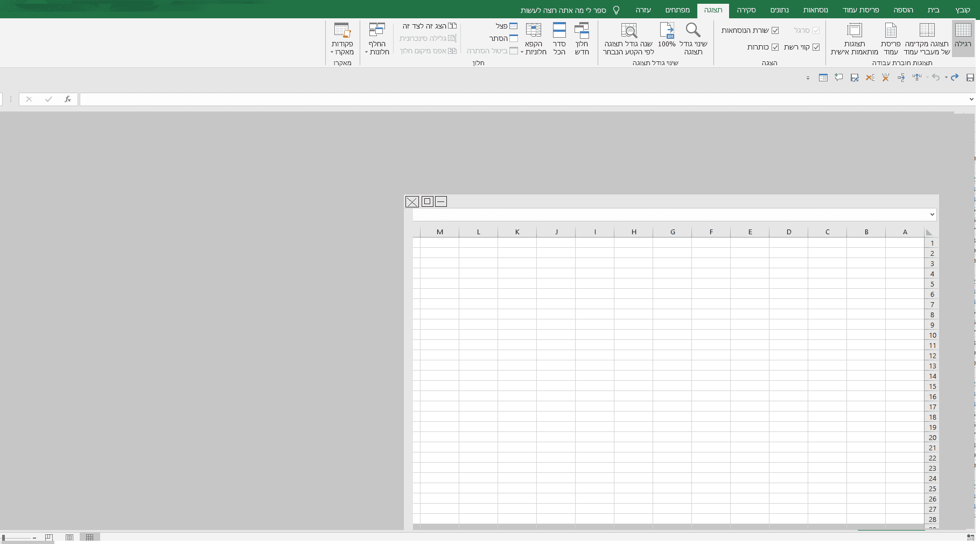Minimize the inner workbook window

pos(441,201)
